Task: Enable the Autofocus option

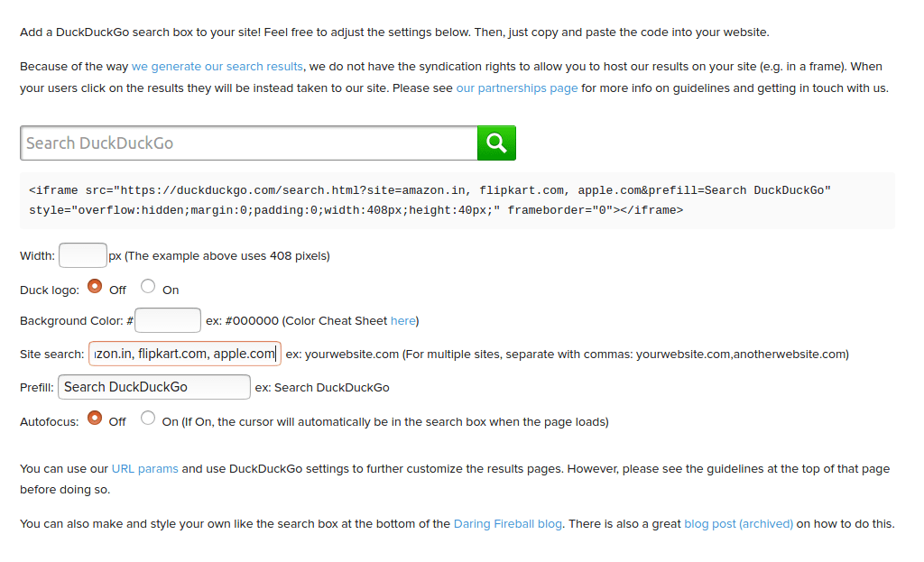Action: [147, 418]
